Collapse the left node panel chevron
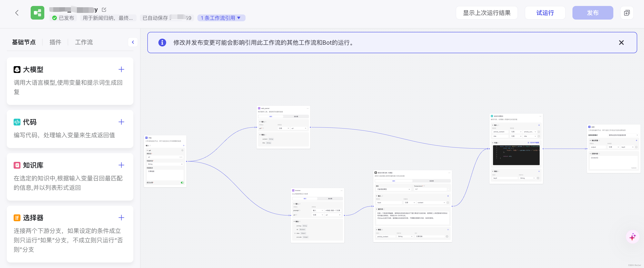Viewport: 644px width, 268px height. 133,42
